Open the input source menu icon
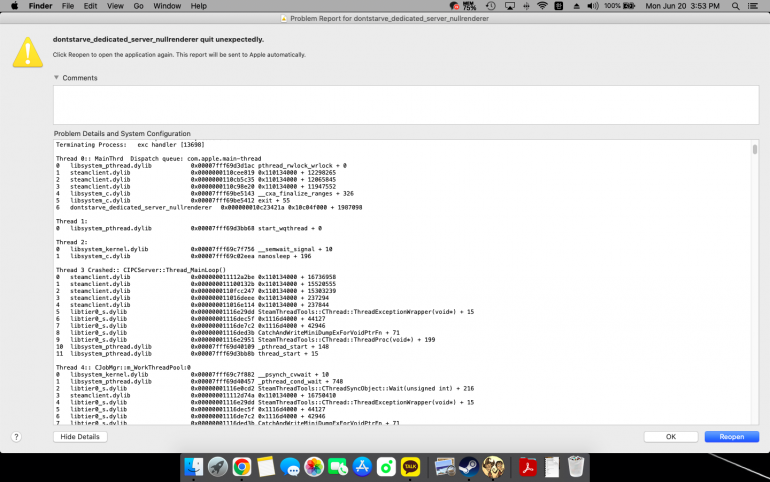 (559, 6)
